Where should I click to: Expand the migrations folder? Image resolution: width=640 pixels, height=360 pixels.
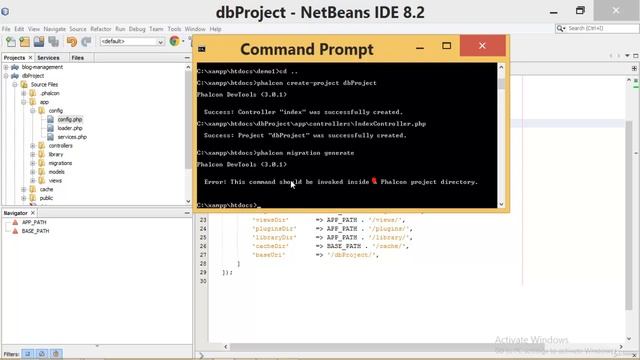[x=33, y=163]
